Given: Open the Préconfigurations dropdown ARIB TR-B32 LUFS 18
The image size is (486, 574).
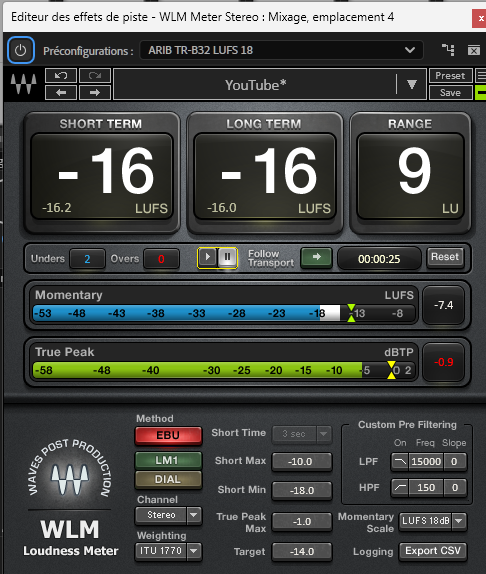Looking at the screenshot, I should click(281, 50).
